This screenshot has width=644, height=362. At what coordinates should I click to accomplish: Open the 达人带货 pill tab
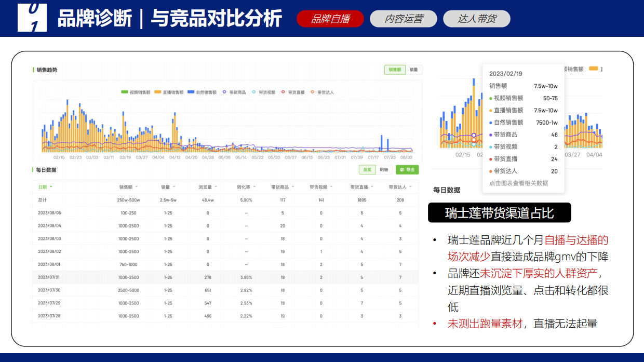tap(476, 19)
